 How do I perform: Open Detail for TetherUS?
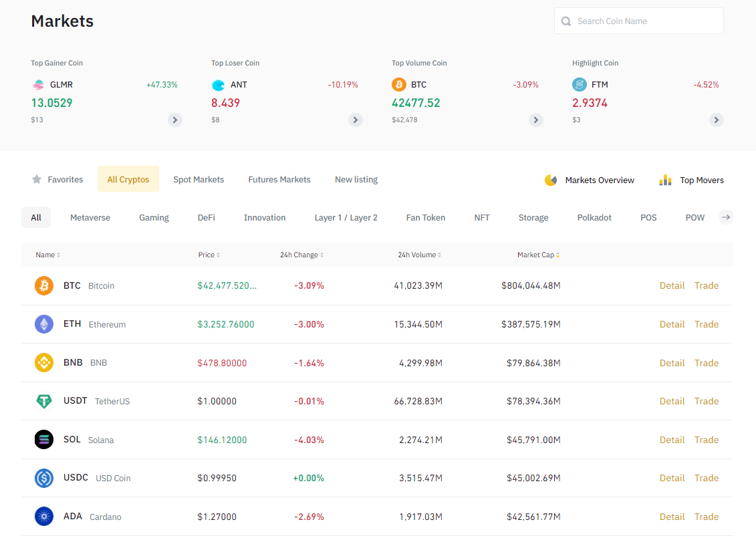pyautogui.click(x=672, y=401)
